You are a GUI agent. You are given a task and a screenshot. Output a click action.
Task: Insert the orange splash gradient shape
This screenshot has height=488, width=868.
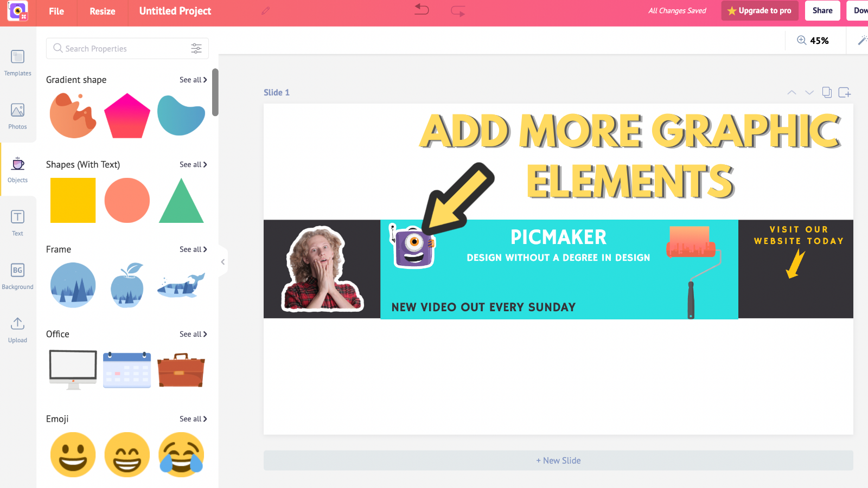tap(73, 115)
